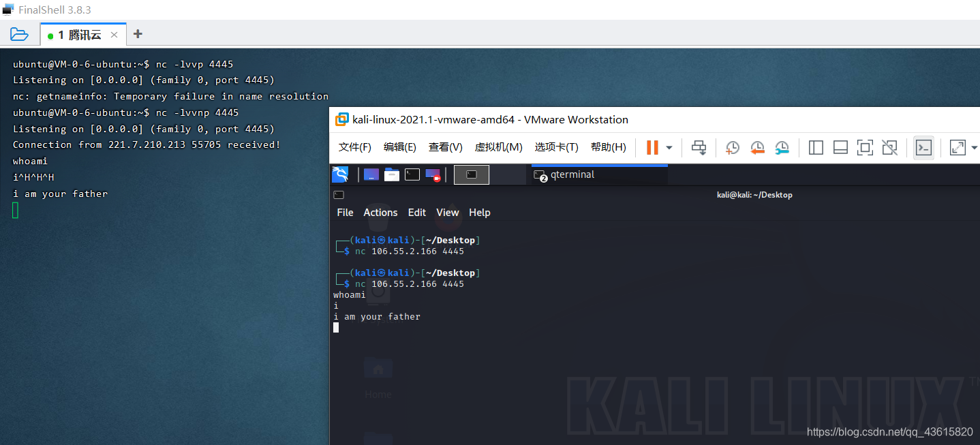
Task: Click 'i am your father' in FinalShell terminal
Action: (x=60, y=194)
